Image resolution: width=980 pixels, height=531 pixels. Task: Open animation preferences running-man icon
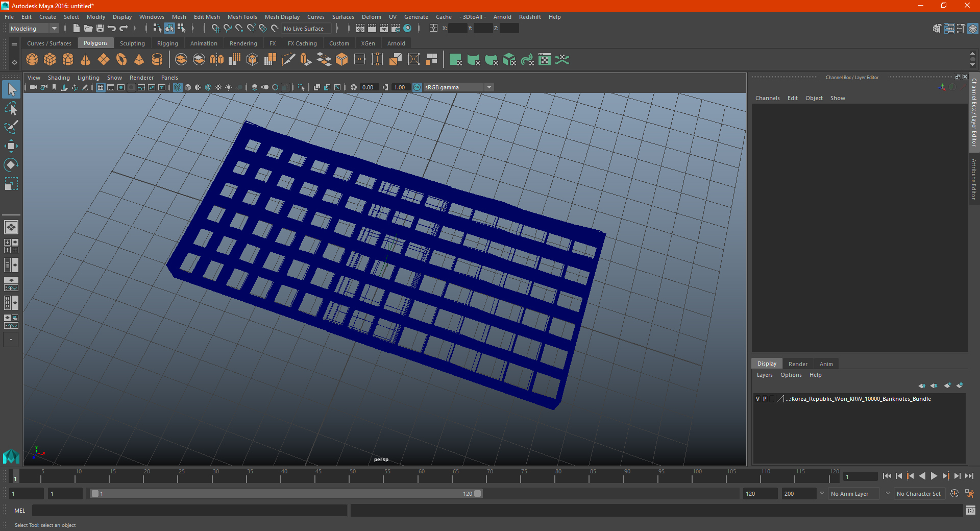tap(969, 493)
